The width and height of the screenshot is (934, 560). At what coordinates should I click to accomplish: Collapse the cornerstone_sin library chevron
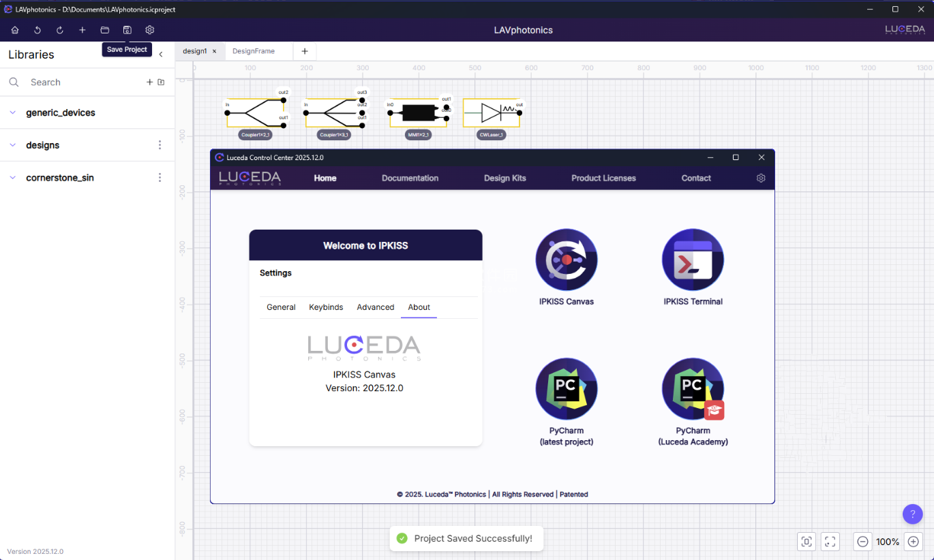pyautogui.click(x=13, y=178)
